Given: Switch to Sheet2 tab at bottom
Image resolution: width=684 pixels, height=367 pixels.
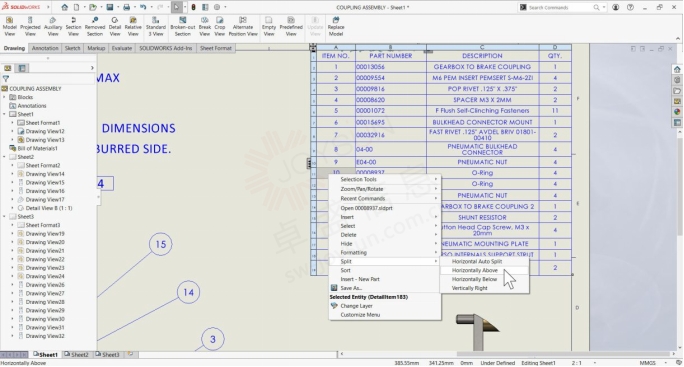Looking at the screenshot, I should [x=76, y=355].
